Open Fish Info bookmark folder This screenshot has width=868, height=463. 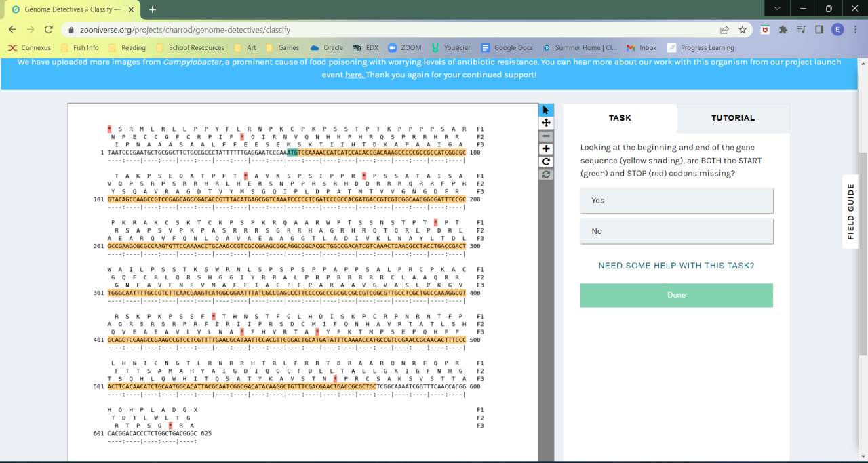point(79,48)
